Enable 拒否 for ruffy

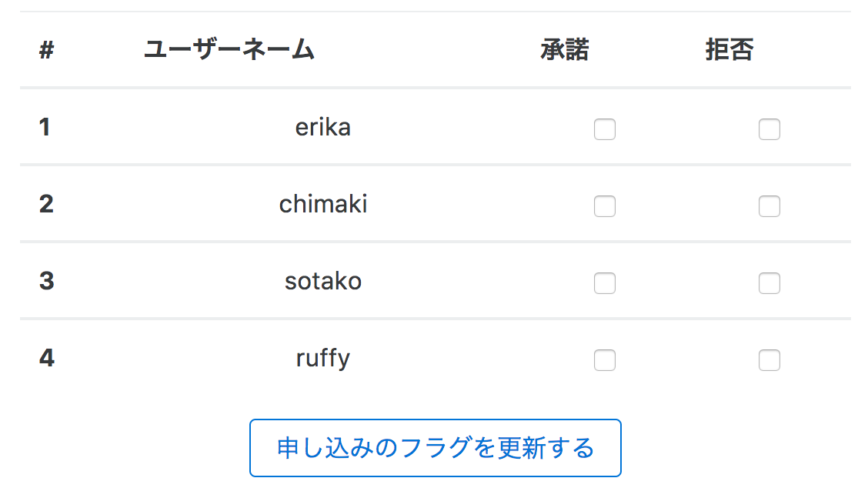770,359
